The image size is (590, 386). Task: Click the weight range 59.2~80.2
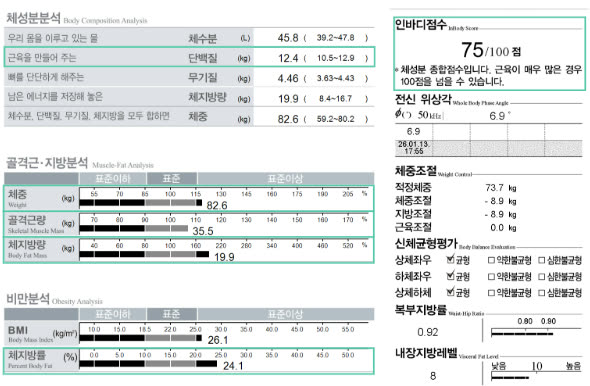click(335, 119)
